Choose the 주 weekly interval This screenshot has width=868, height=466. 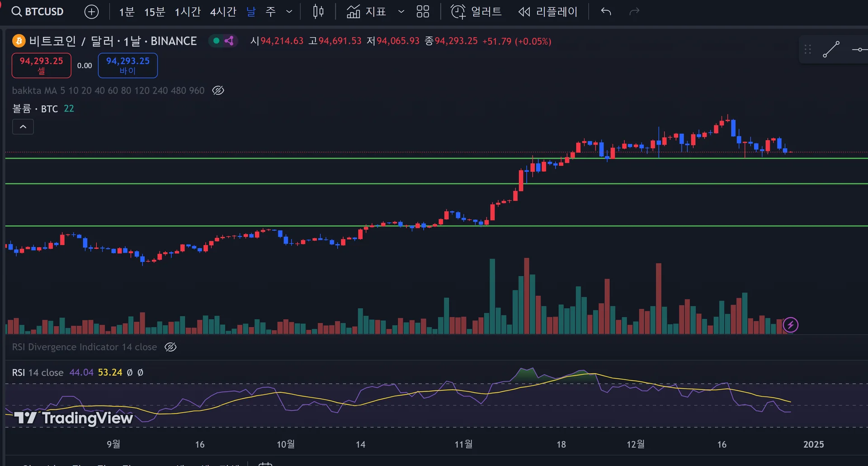271,12
